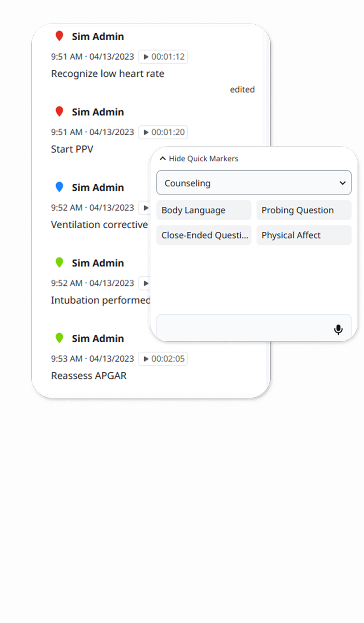Viewport: 364px width, 623px height.
Task: Add Probing Question quick marker
Action: point(304,210)
